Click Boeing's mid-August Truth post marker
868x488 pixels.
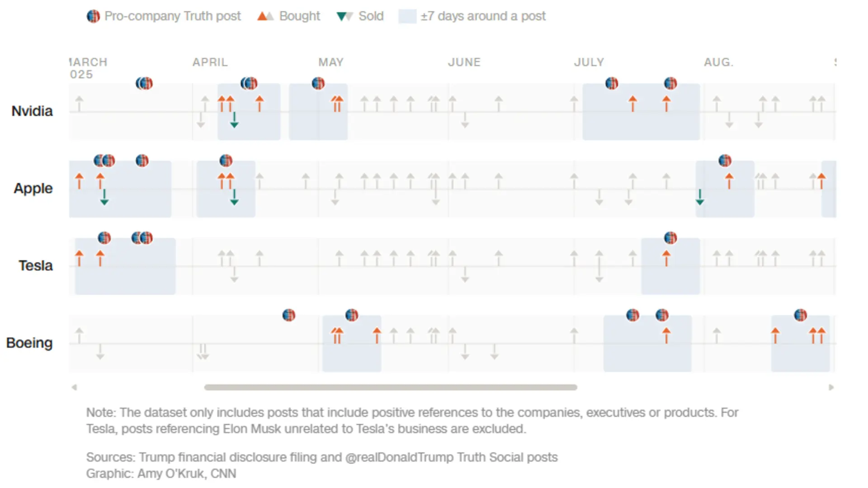[x=800, y=315]
